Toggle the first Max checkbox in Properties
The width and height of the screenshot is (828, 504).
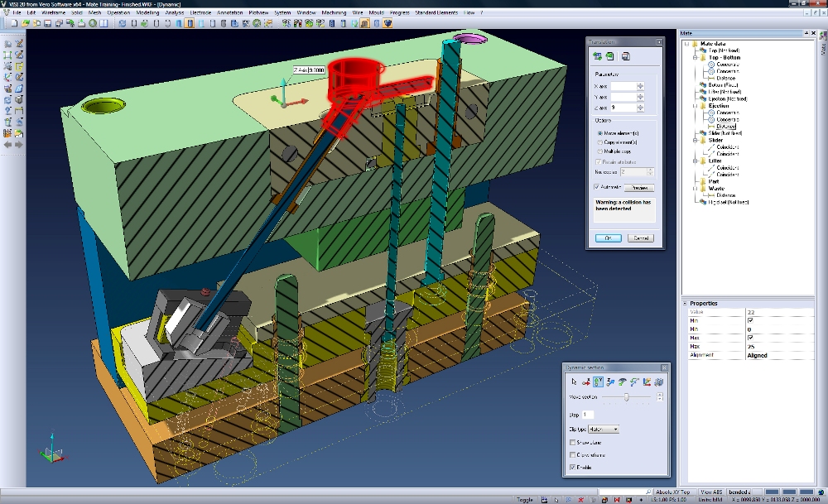point(750,338)
